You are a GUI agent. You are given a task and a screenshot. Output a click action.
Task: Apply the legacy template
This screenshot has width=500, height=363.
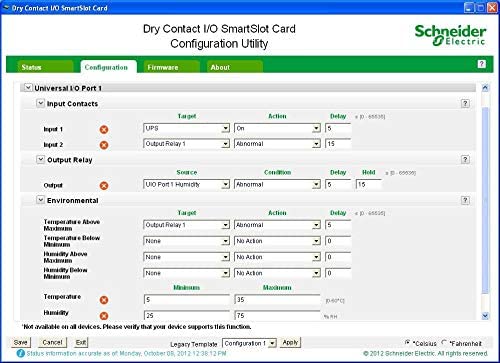tap(290, 342)
